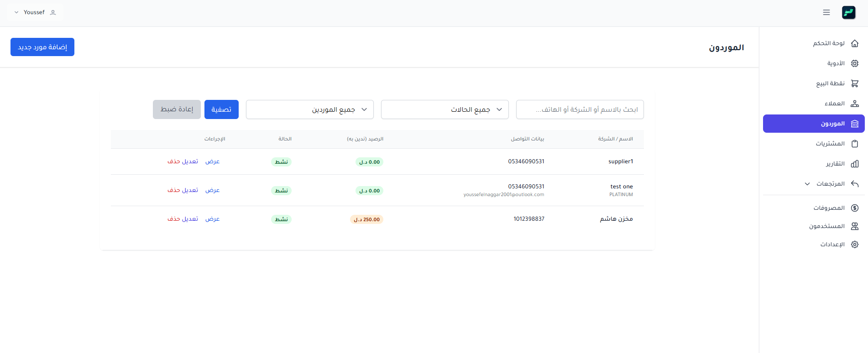Click phone number 1012398837
Viewport: 868px width, 353px height.
pos(529,219)
